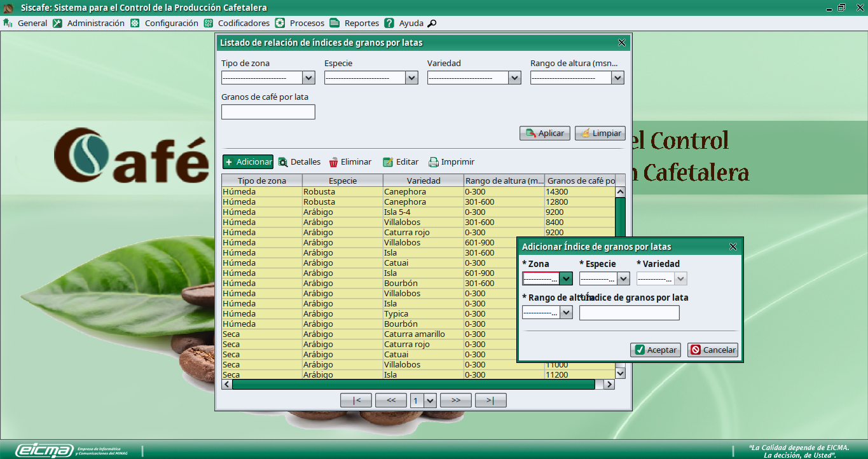
Task: Clear filters with the Limpiar button
Action: (x=600, y=134)
